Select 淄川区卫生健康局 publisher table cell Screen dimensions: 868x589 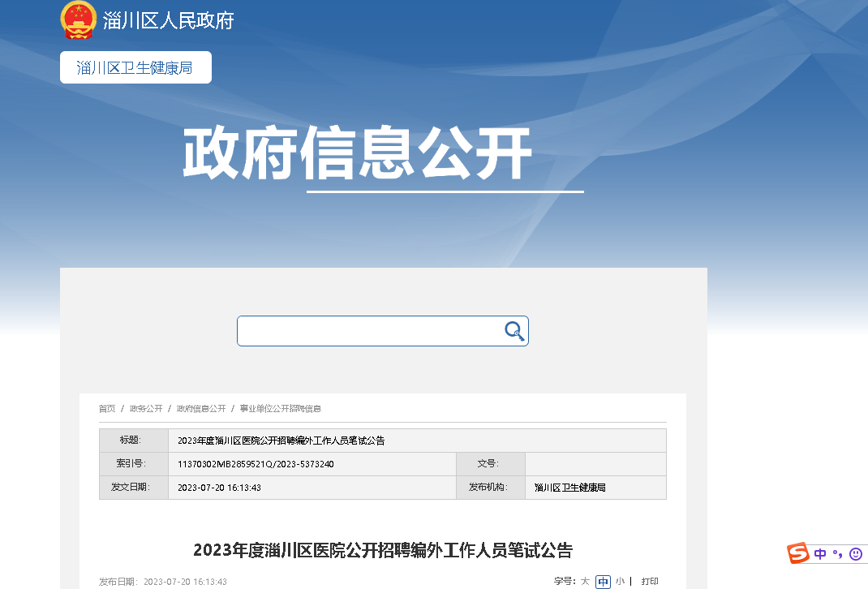tap(595, 488)
